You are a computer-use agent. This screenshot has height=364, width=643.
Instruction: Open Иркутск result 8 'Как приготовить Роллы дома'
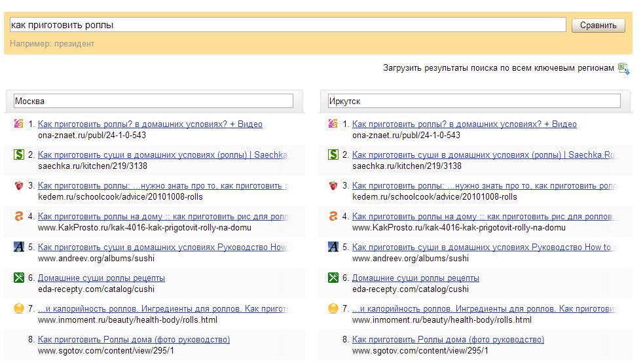click(448, 339)
